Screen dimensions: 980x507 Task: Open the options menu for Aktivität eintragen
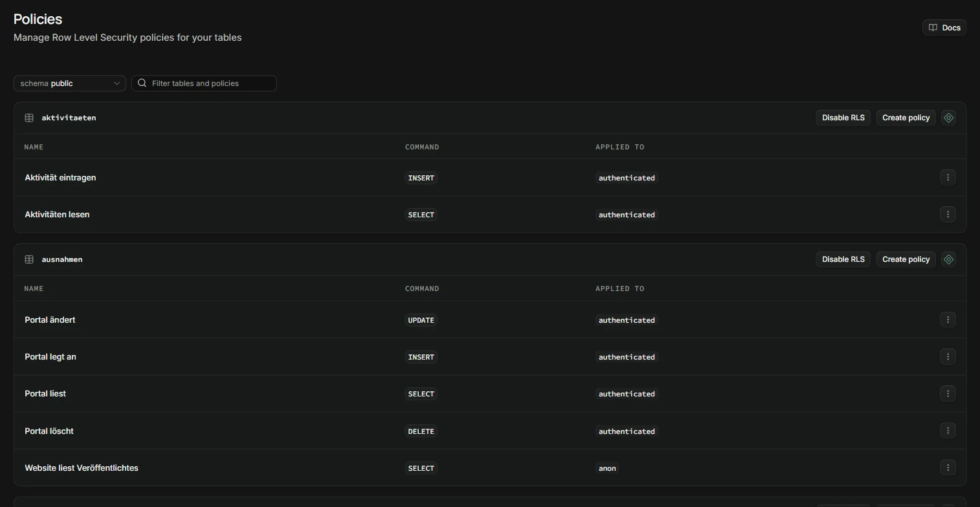pyautogui.click(x=948, y=177)
